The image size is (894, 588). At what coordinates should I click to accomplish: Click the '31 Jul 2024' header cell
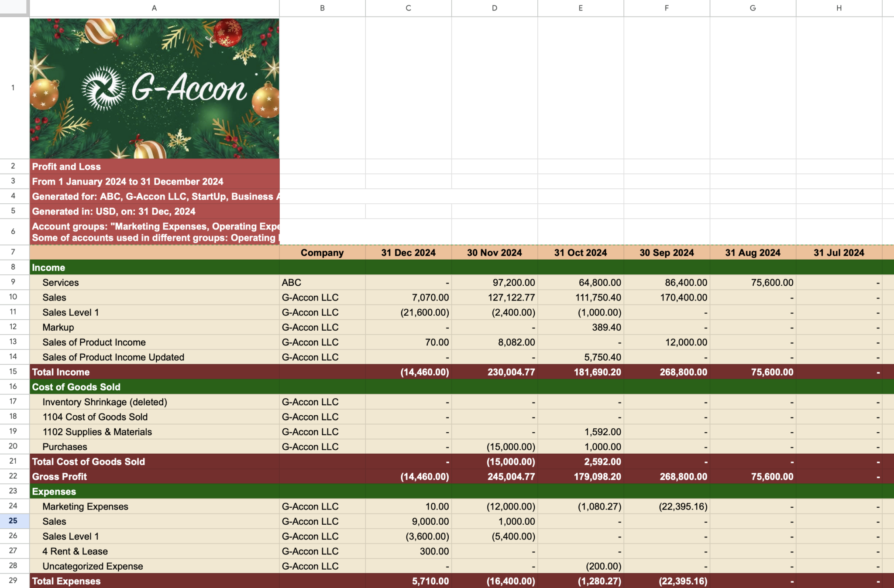[x=839, y=253]
